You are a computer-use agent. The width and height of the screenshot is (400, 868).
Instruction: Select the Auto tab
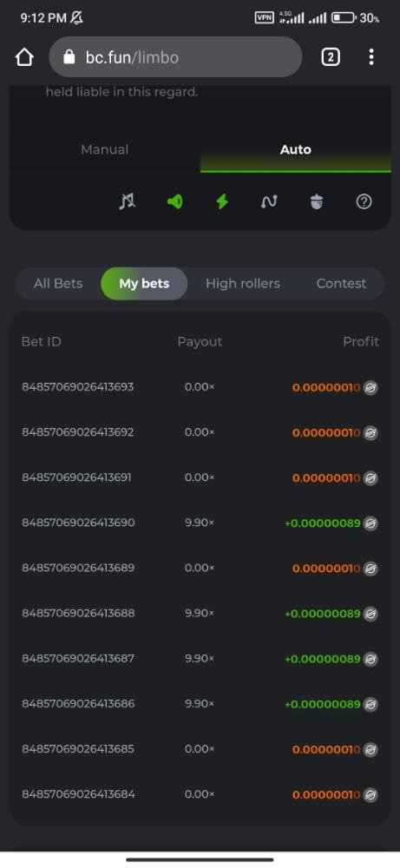pos(295,149)
